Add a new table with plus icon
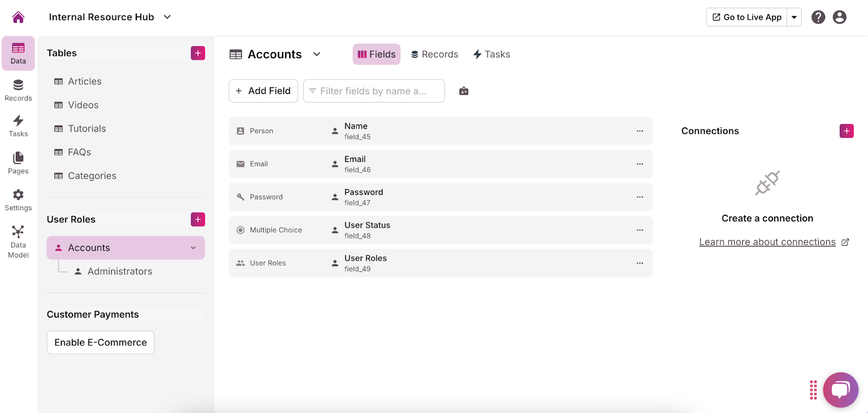The image size is (868, 413). point(198,53)
